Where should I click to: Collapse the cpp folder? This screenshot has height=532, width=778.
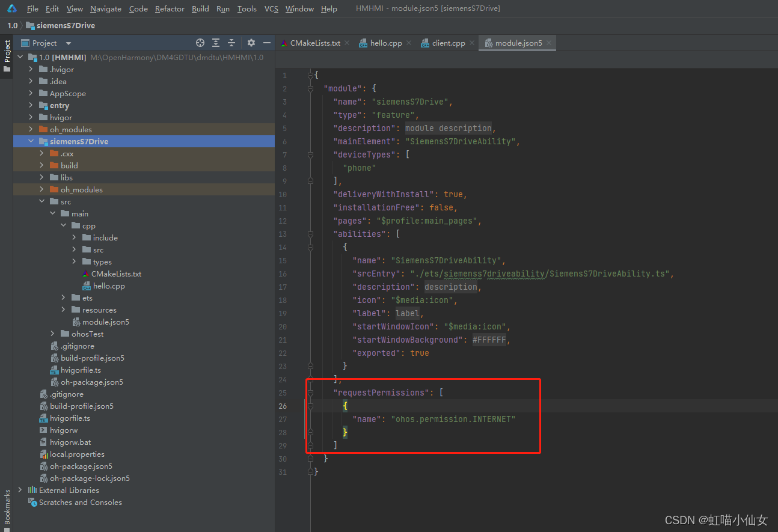(64, 225)
